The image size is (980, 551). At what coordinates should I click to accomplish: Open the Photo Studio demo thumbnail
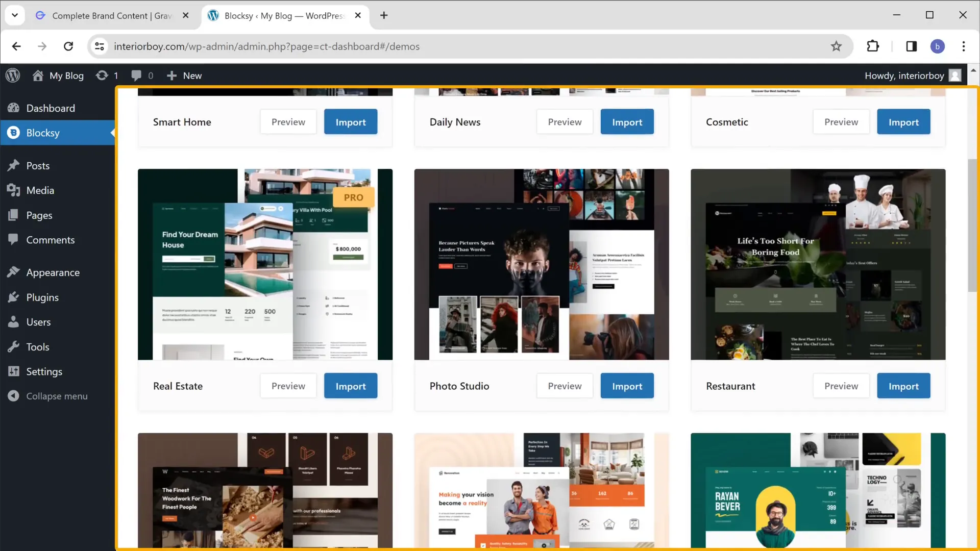(x=542, y=264)
